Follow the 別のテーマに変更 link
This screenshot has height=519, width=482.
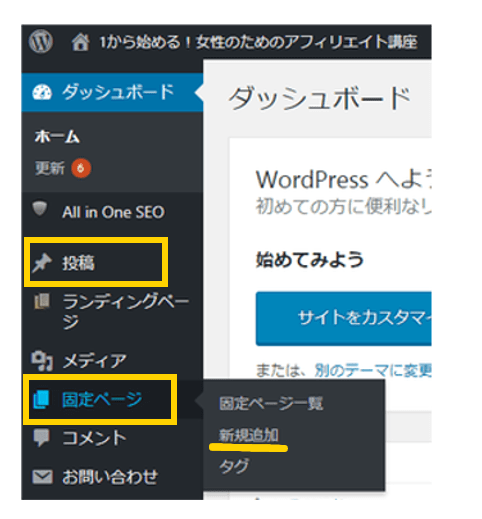pyautogui.click(x=373, y=370)
